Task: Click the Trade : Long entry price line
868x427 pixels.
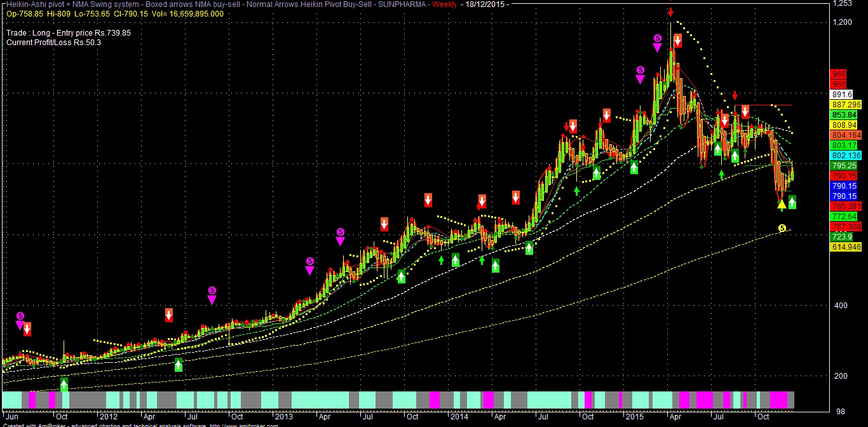Action: (x=69, y=32)
